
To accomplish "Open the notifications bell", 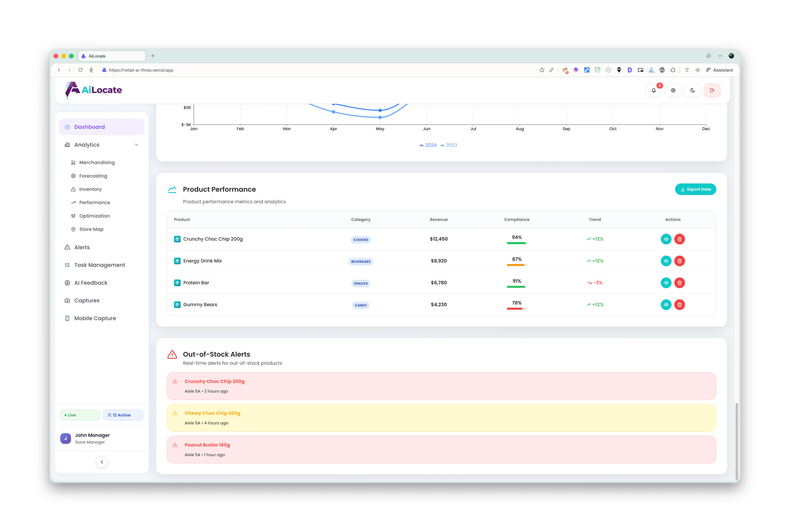I will click(x=653, y=90).
